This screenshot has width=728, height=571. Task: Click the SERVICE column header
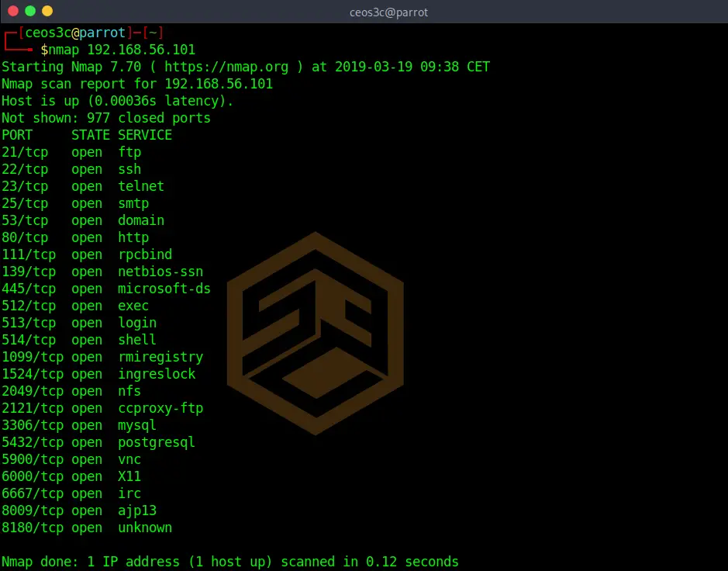click(x=145, y=135)
